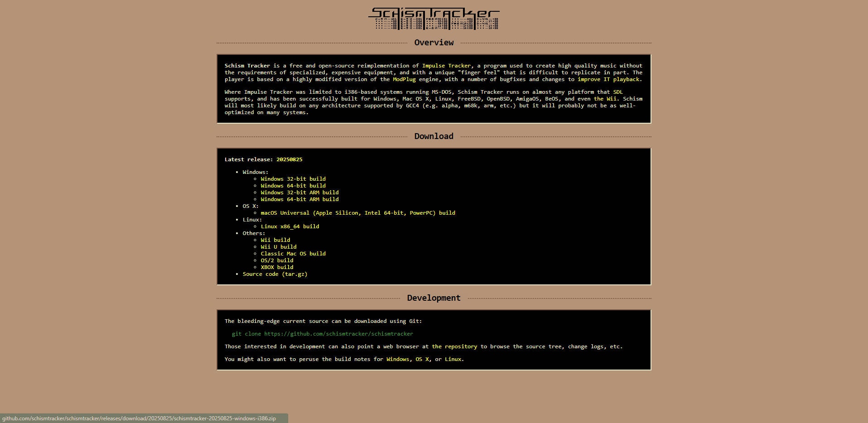868x423 pixels.
Task: Download the Wii build
Action: [275, 240]
